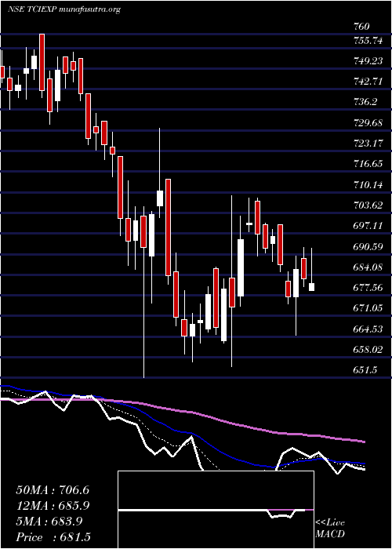Click the tallest red candle near 755.74

(x=42, y=62)
